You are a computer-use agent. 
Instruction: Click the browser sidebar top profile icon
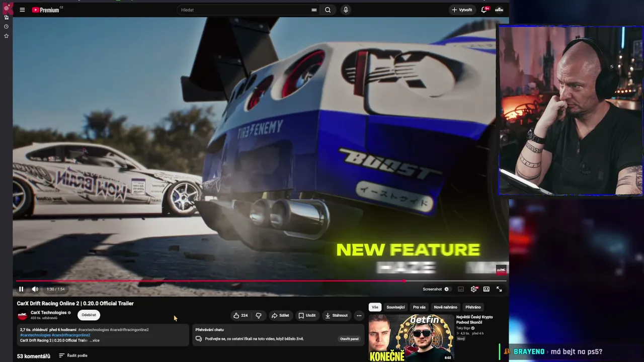click(6, 8)
